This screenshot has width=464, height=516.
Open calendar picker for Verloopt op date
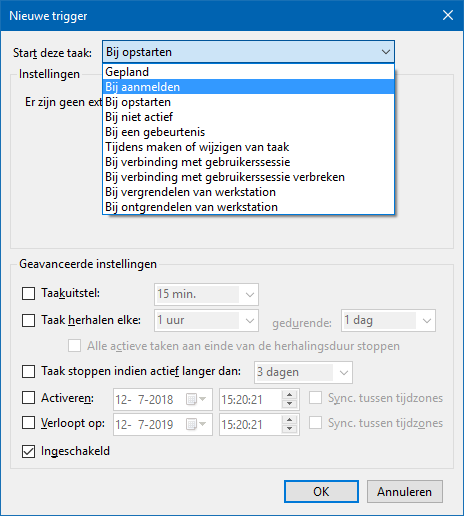[x=196, y=424]
